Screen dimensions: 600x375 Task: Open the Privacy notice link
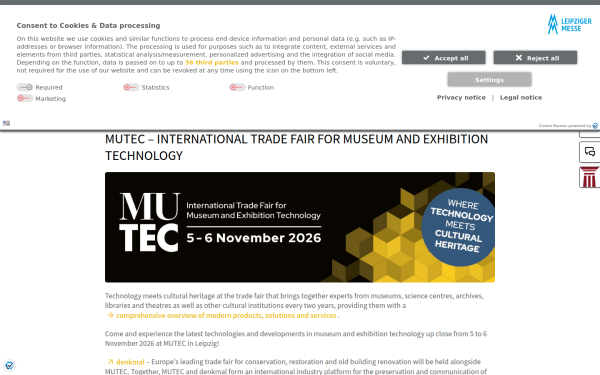coord(461,98)
